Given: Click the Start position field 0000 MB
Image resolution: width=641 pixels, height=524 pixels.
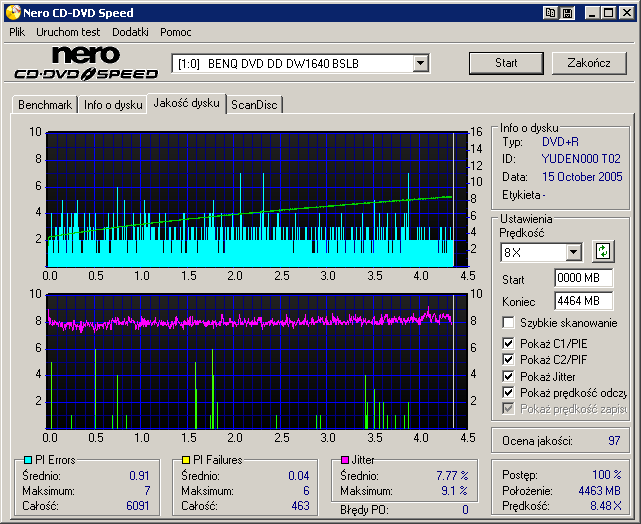Looking at the screenshot, I should [x=583, y=278].
